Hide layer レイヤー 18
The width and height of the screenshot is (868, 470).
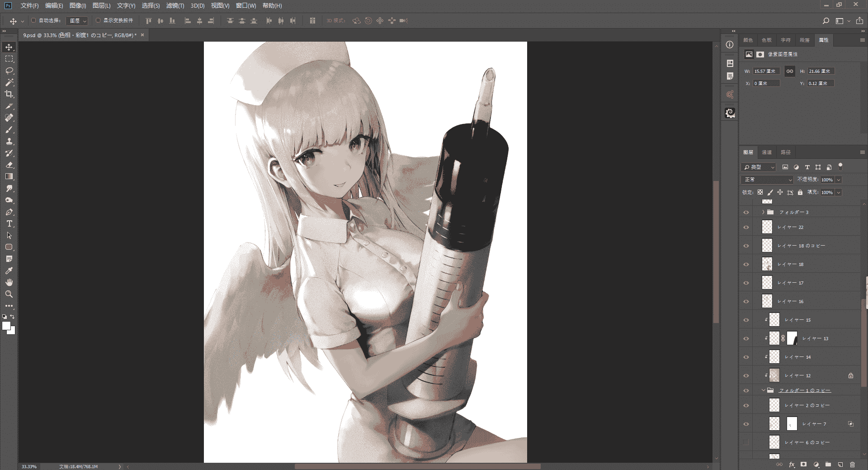[746, 264]
